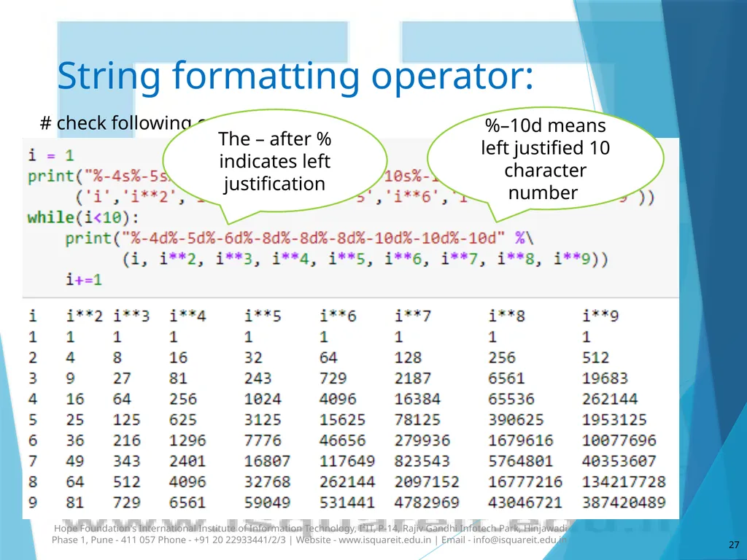The height and width of the screenshot is (560, 747).
Task: Select the output value 1953125
Action: coord(614,419)
